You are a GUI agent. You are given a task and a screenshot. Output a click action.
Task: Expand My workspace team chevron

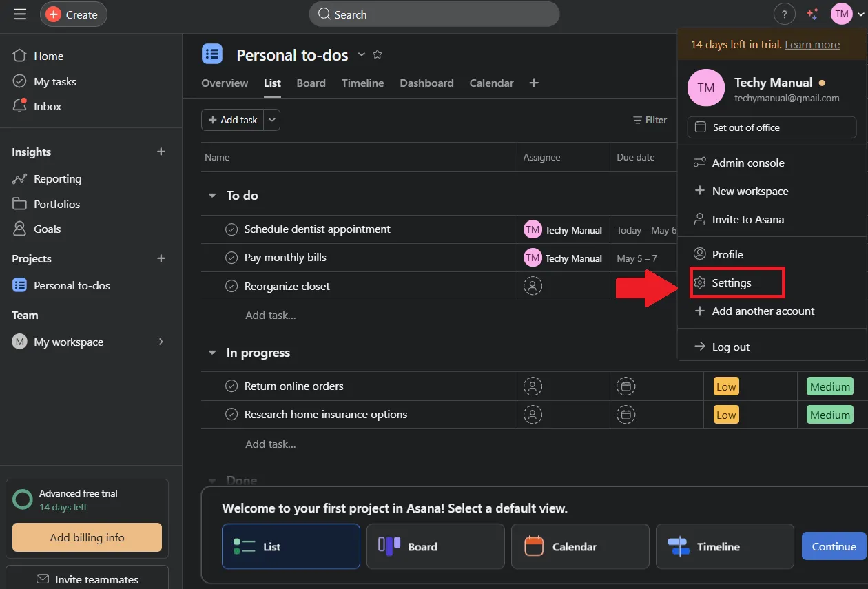coord(161,342)
